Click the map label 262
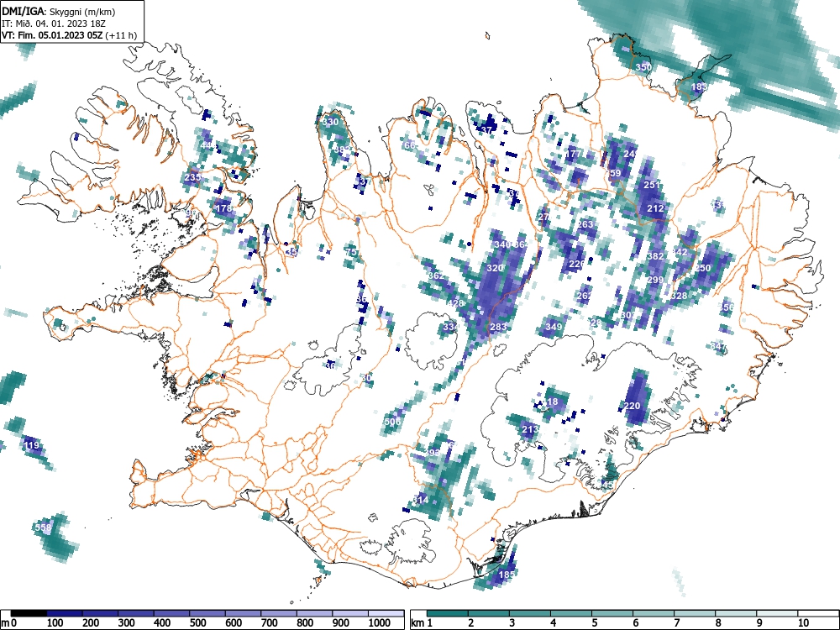 (585, 295)
